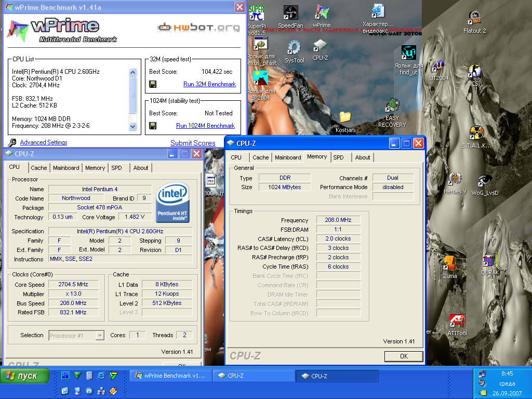Click the taskbar clock showing 8:45
This screenshot has height=399, width=532.
click(x=507, y=374)
